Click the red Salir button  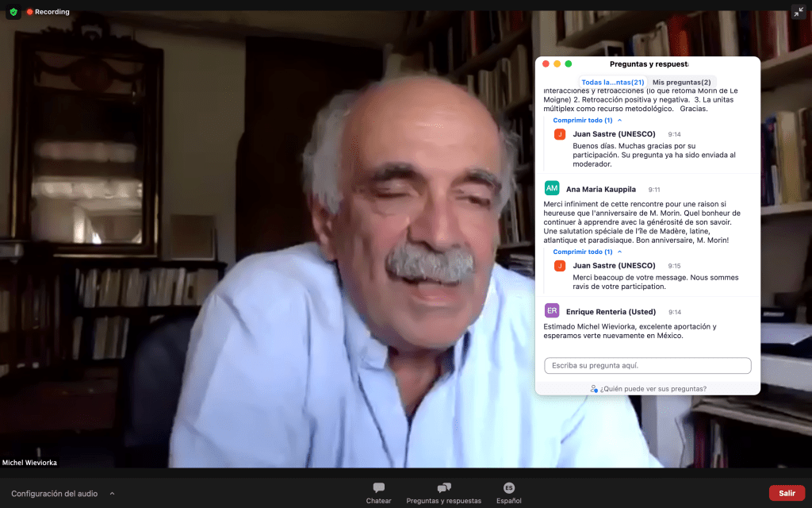pyautogui.click(x=787, y=493)
